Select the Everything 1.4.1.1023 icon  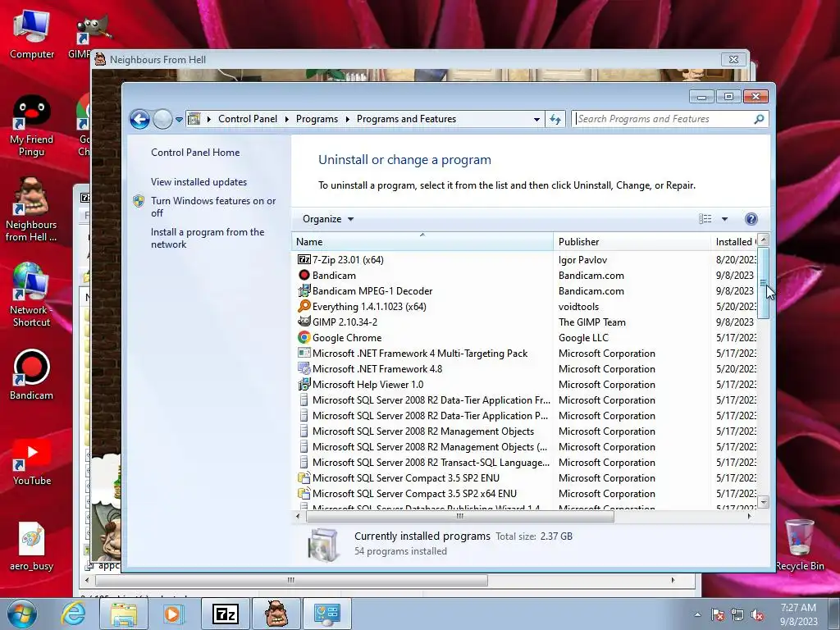(x=304, y=307)
